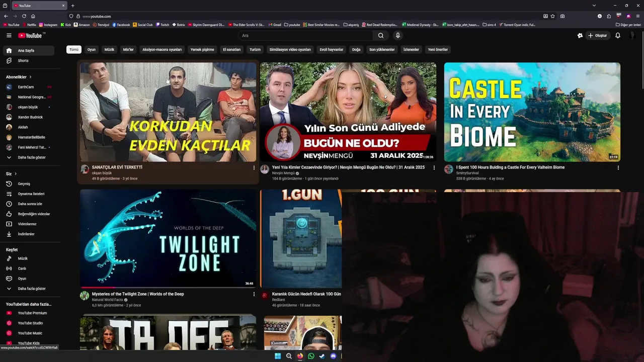
Task: Open a new browser tab with plus
Action: (x=72, y=6)
